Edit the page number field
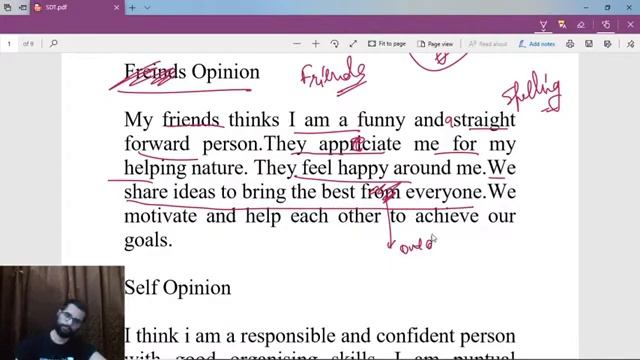This screenshot has height=360, width=640. (x=9, y=44)
